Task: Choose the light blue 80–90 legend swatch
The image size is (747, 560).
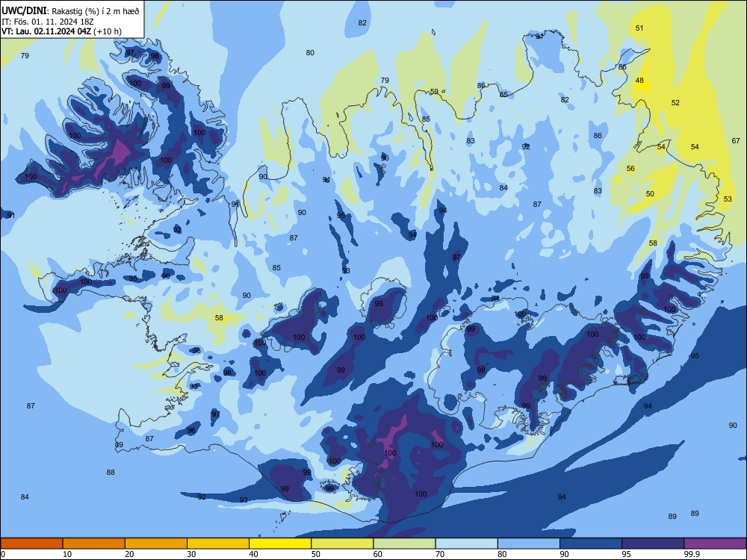Action: pyautogui.click(x=529, y=544)
